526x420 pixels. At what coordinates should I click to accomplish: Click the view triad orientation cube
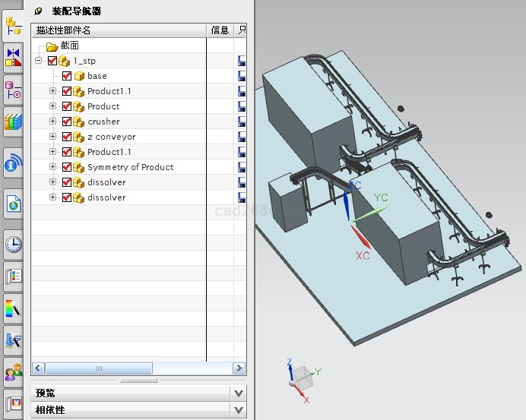click(302, 376)
